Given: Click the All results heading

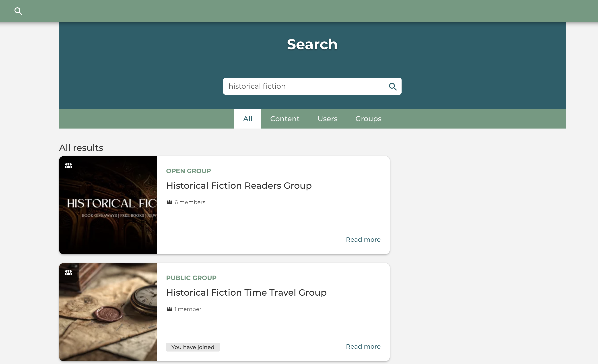Looking at the screenshot, I should (81, 148).
